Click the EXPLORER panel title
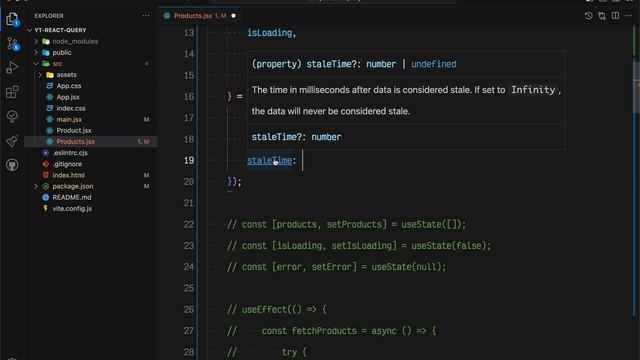640x360 pixels. pyautogui.click(x=49, y=16)
